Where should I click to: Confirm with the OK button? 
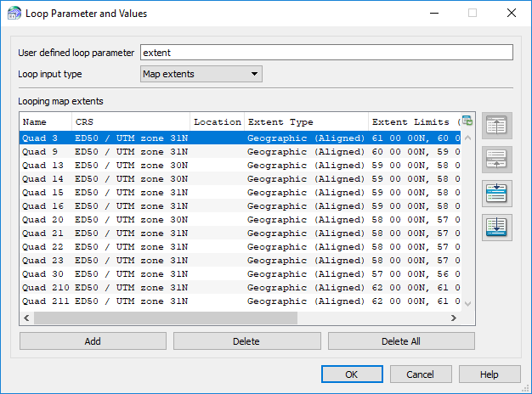(352, 374)
